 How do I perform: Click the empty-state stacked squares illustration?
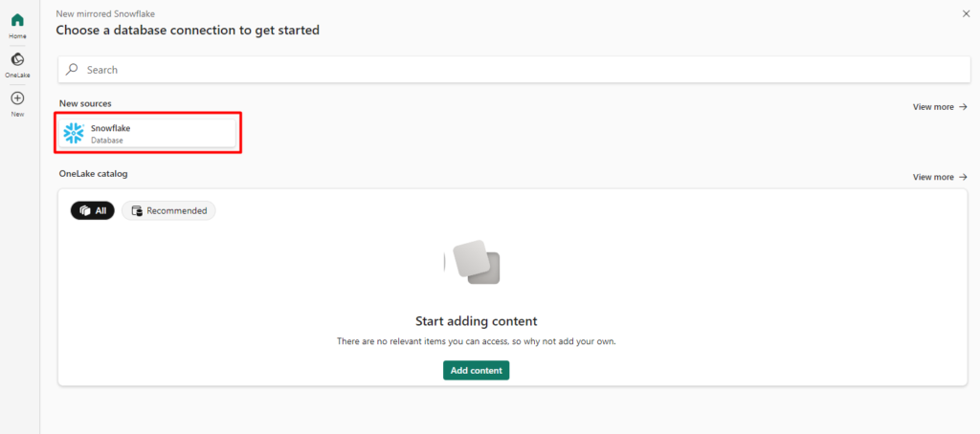(473, 262)
